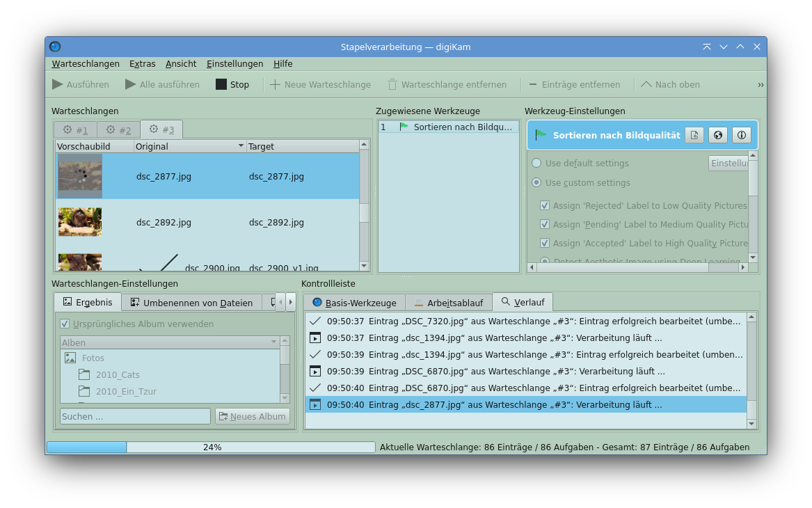Open the Ergebnis settings tab
The width and height of the screenshot is (812, 508).
88,302
